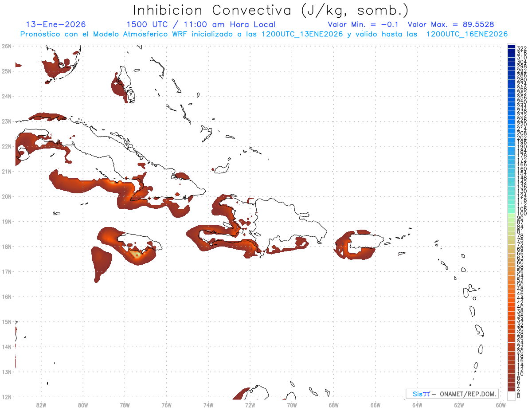Click the "60W" longitude label
Image resolution: width=532 pixels, height=411 pixels.
(x=501, y=405)
